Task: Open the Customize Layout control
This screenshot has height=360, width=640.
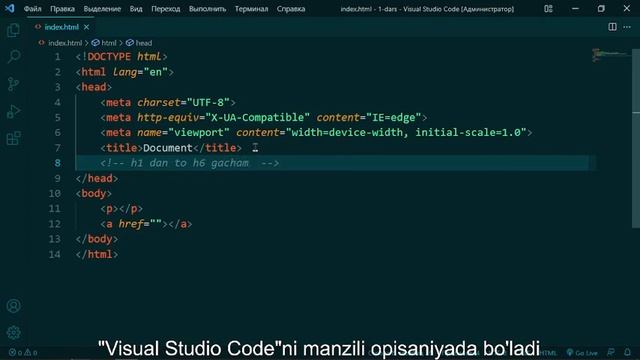Action: click(548, 9)
